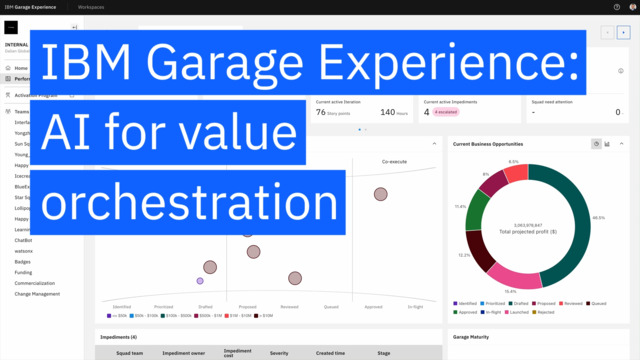Open the user avatar menu
640x360 pixels.
click(633, 7)
